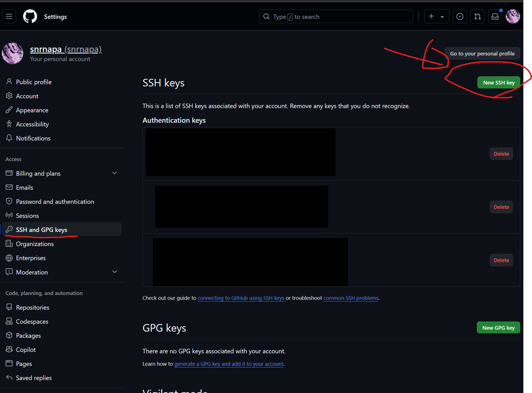Click the New SSH key button
Image resolution: width=532 pixels, height=393 pixels.
[499, 82]
